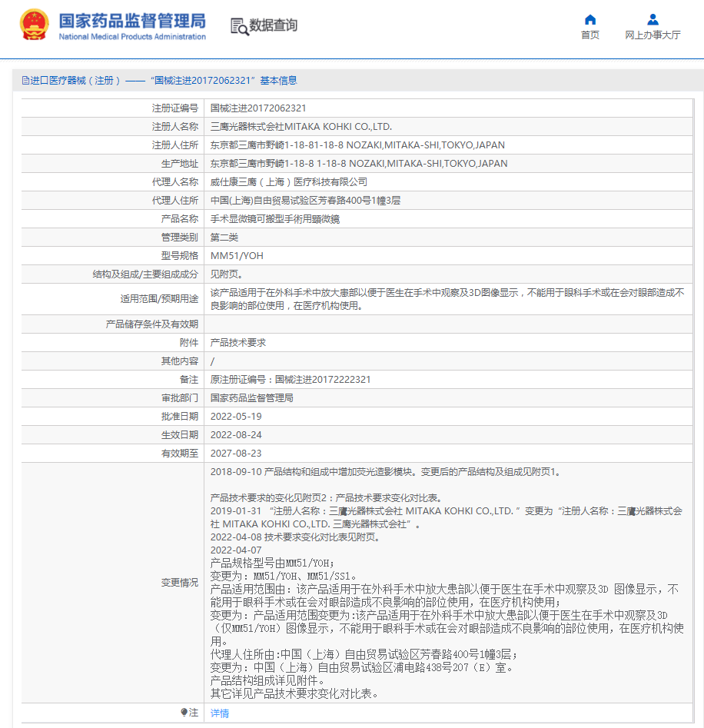
Task: Select the 浦电路438号207（E）室 line
Action: (x=362, y=667)
